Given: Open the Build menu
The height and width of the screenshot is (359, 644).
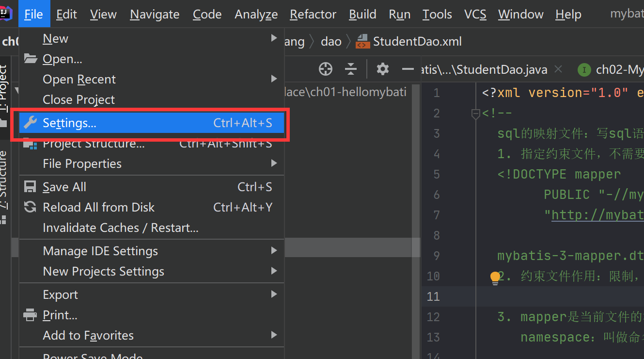Looking at the screenshot, I should click(362, 15).
